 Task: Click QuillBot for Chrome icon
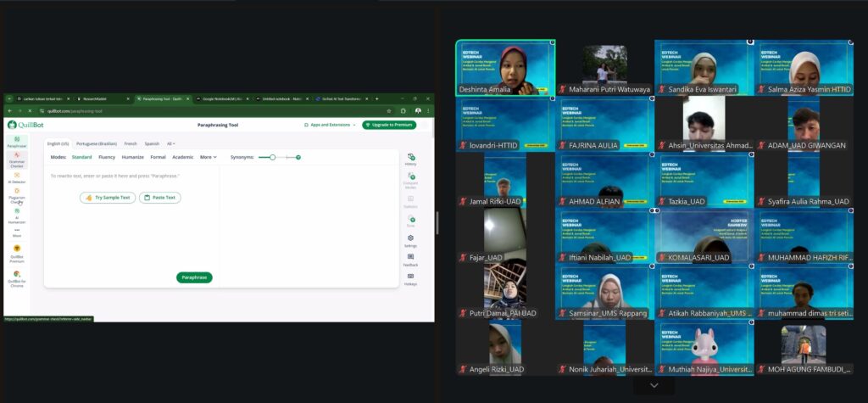click(x=17, y=277)
